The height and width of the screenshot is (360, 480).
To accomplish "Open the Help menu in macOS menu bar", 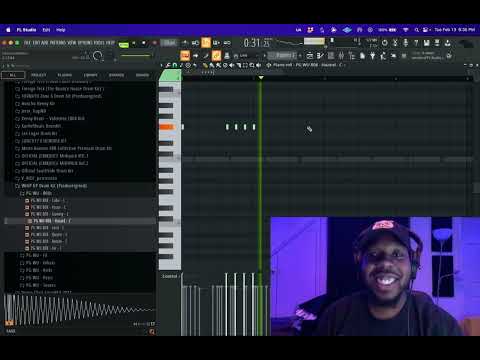I will [x=61, y=30].
